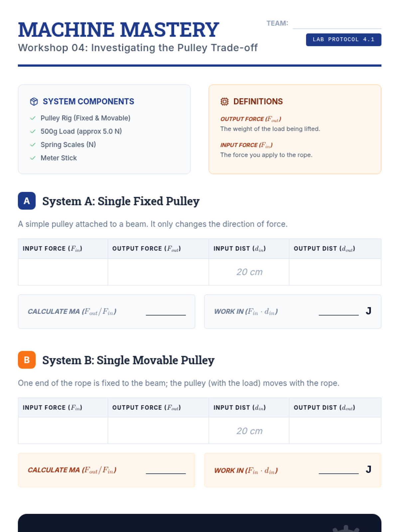Click the checkmark beside 500g Load
This screenshot has height=532, width=399.
(x=33, y=131)
